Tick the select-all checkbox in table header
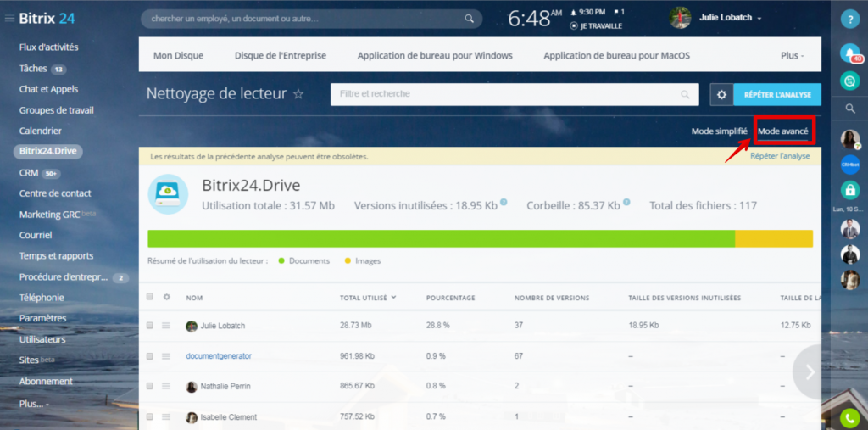The width and height of the screenshot is (868, 430). click(x=149, y=297)
